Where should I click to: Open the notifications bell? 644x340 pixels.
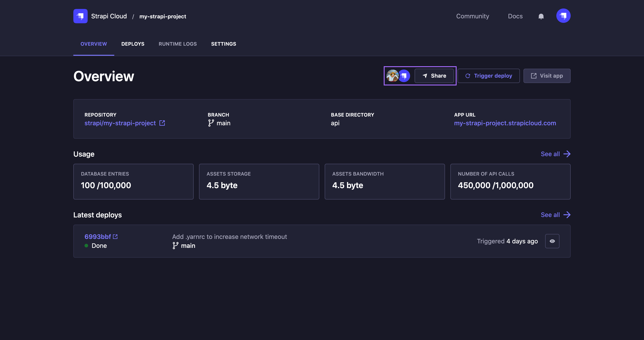541,16
